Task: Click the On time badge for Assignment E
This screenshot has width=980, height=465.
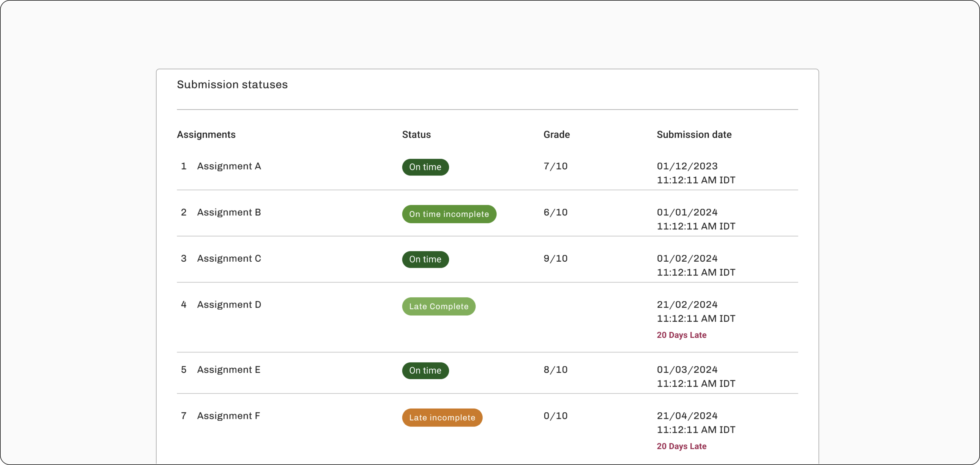Action: pos(425,370)
